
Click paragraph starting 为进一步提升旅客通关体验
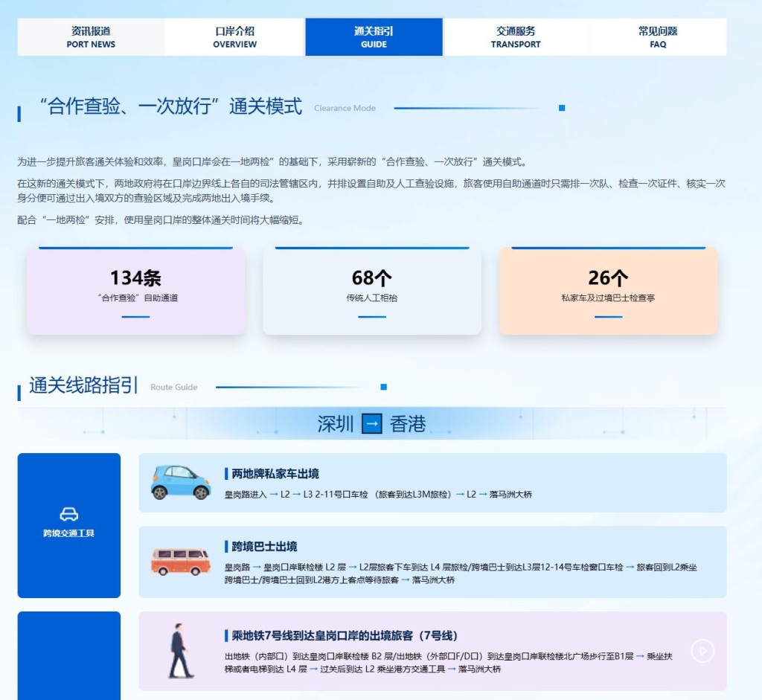[274, 161]
